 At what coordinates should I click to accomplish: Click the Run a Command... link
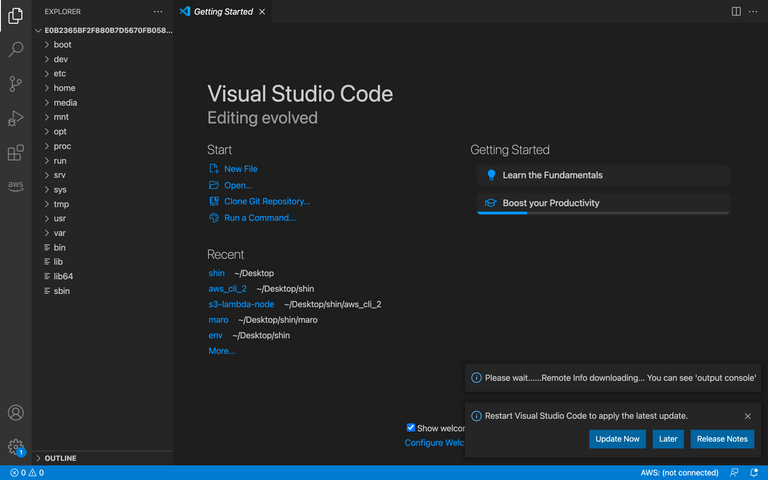coord(260,218)
